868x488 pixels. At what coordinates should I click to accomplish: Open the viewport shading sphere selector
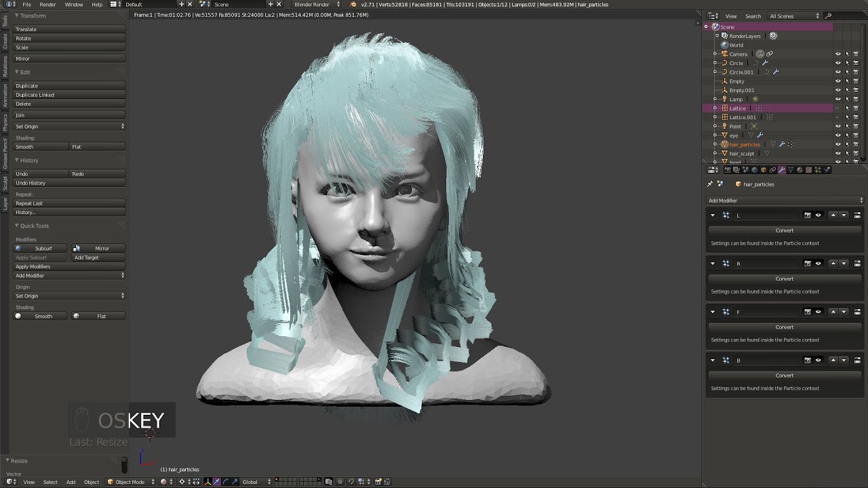tap(167, 482)
